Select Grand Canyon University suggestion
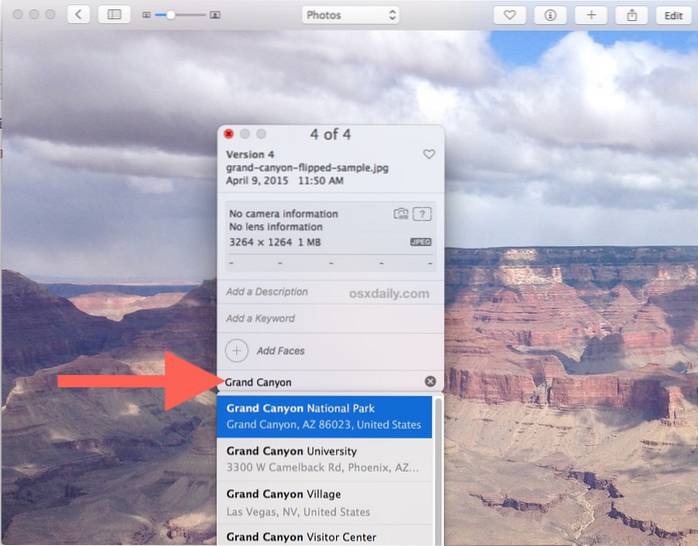The image size is (698, 546). coord(324,460)
